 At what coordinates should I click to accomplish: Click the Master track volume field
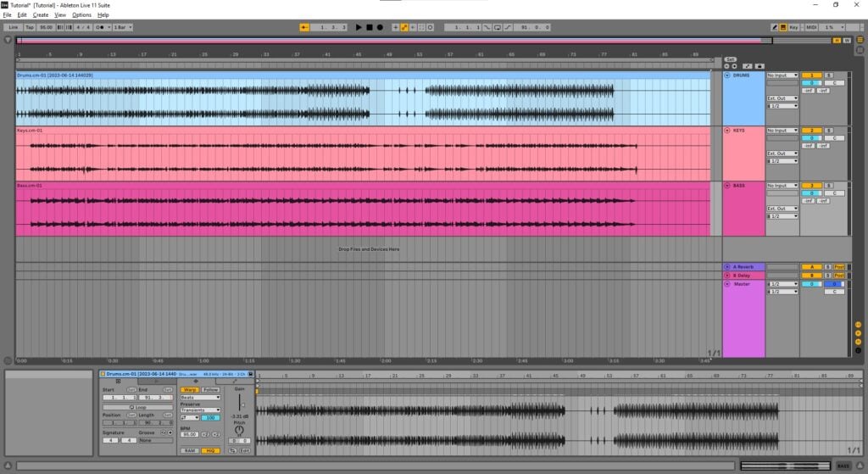coord(811,284)
